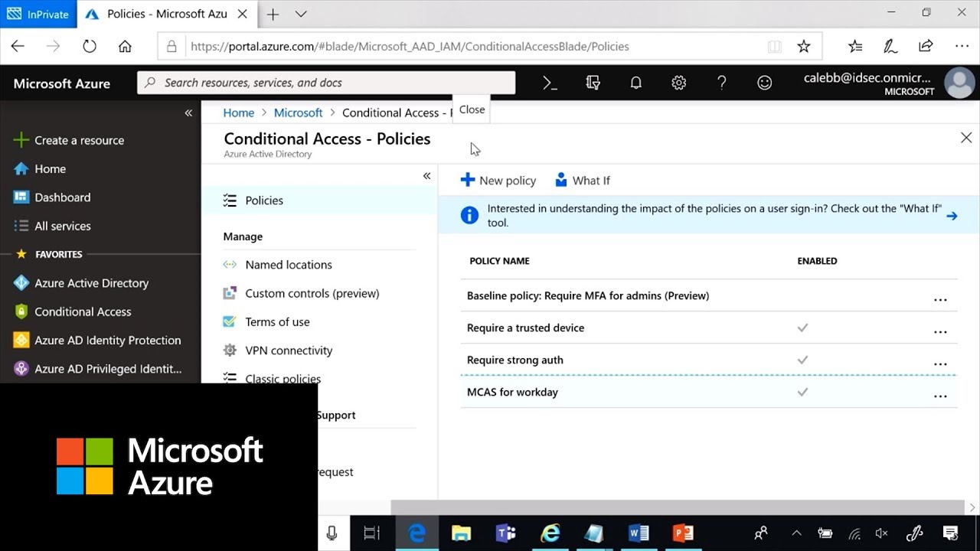Open browser Settings and more menu
The height and width of the screenshot is (551, 980).
point(962,46)
